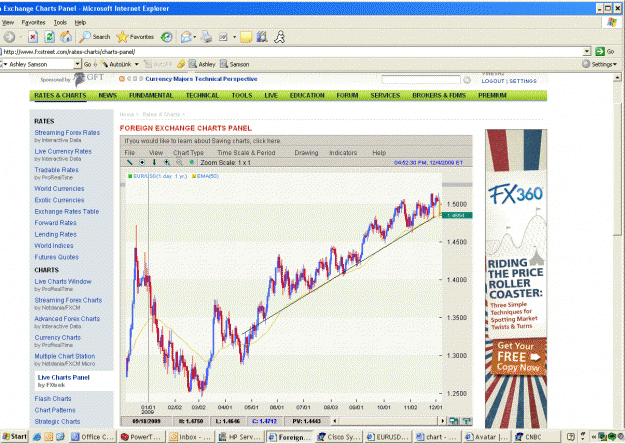The image size is (625, 444).
Task: Click the IE Edit page icon
Action: [223, 37]
